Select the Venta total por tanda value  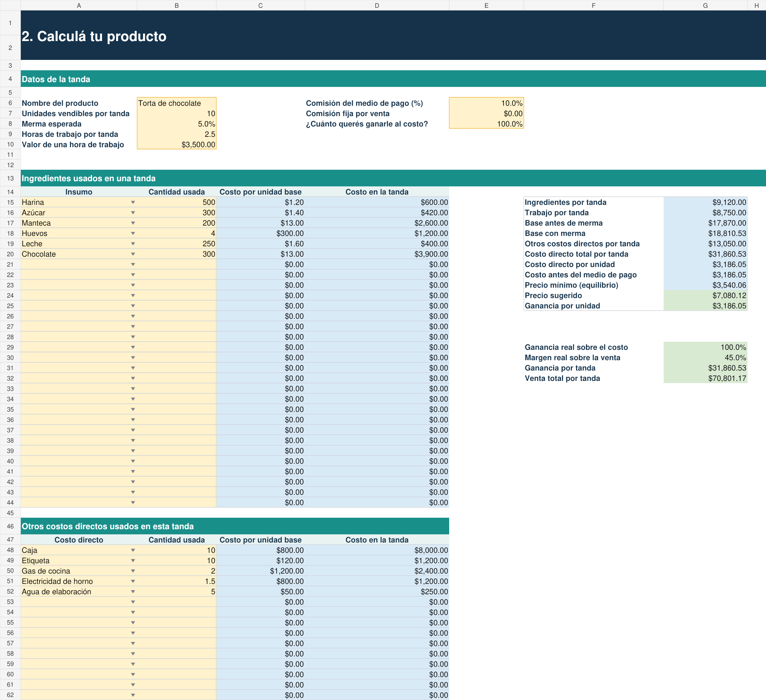705,378
